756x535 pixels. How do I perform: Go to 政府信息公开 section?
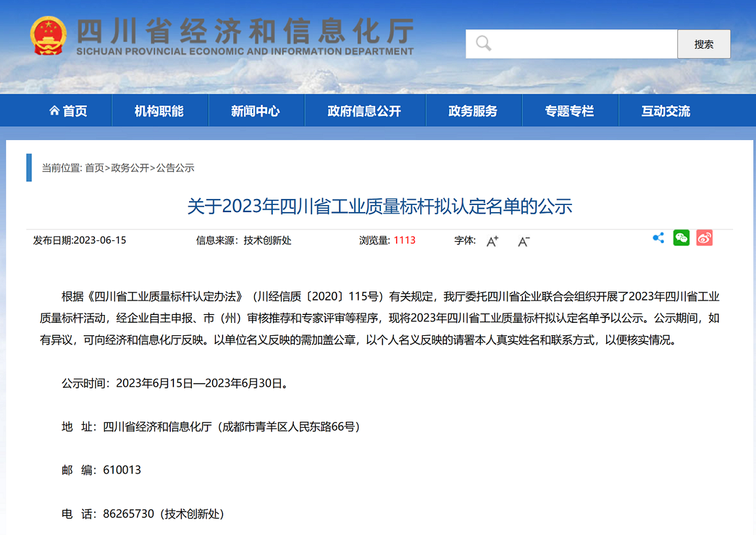(364, 111)
